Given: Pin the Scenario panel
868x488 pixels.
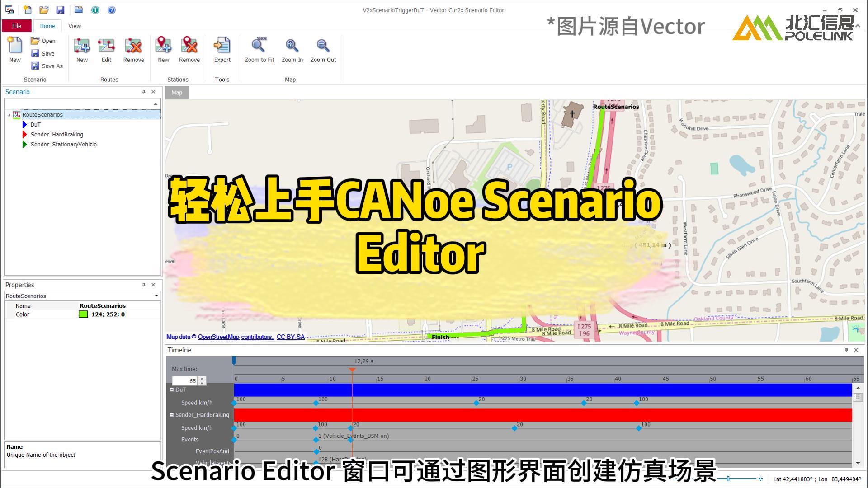Looking at the screenshot, I should 144,92.
